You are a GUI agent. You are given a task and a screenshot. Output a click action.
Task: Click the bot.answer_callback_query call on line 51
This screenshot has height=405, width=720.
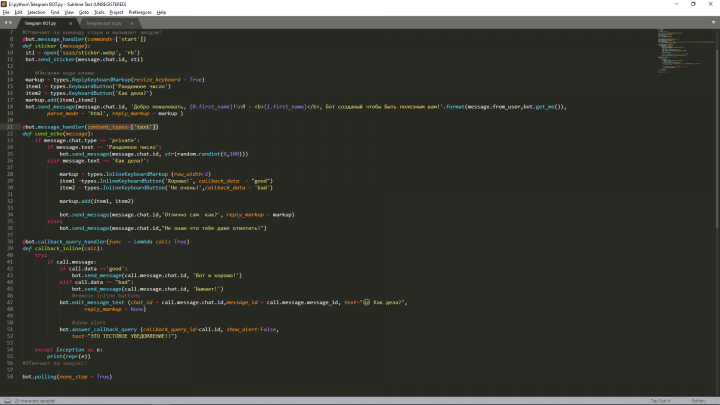tap(169, 329)
